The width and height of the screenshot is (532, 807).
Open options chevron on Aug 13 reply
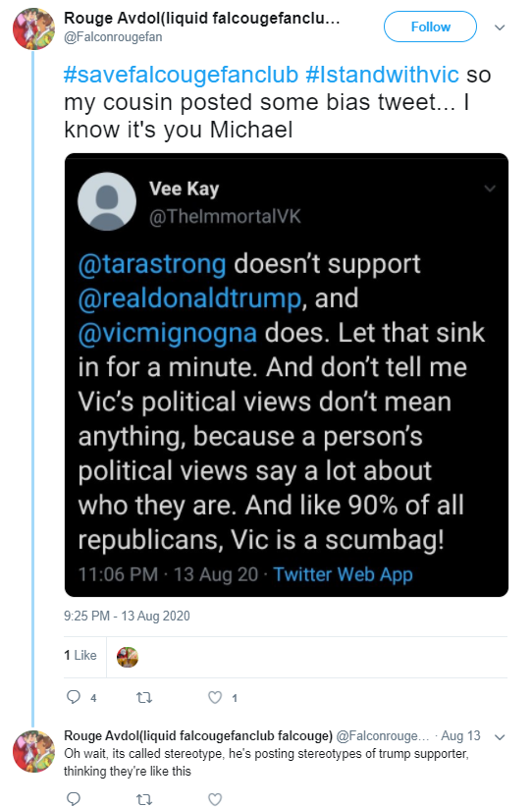click(x=500, y=737)
